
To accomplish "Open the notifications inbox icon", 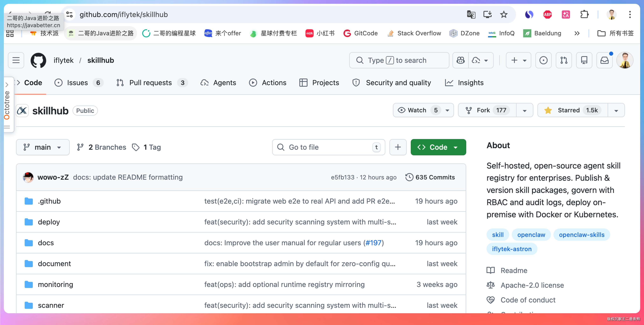I will click(604, 60).
